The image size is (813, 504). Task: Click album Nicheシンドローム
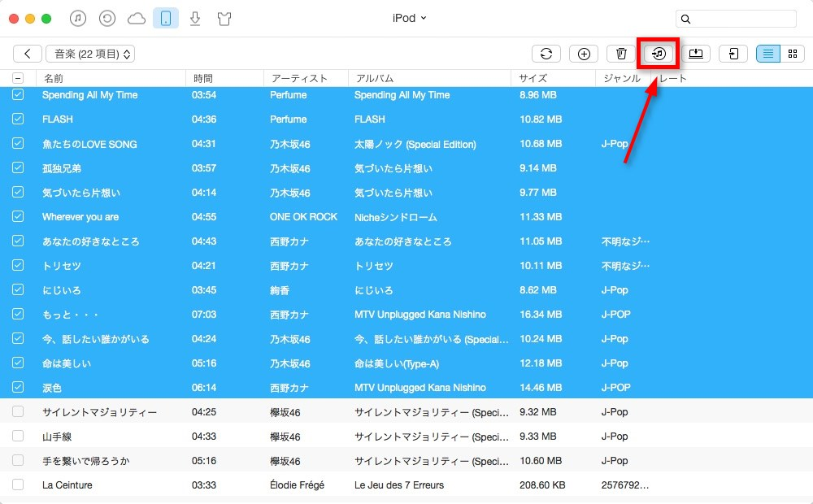[396, 217]
